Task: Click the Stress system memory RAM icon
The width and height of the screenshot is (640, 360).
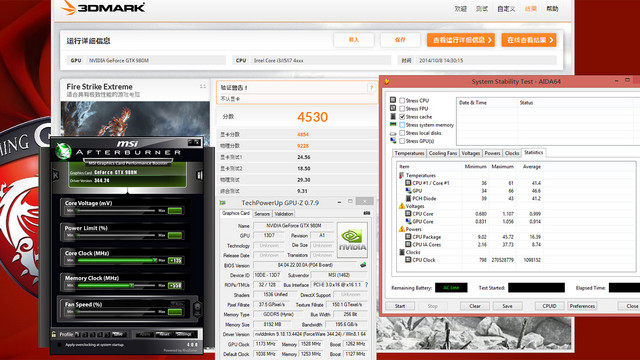Action: 393,124
